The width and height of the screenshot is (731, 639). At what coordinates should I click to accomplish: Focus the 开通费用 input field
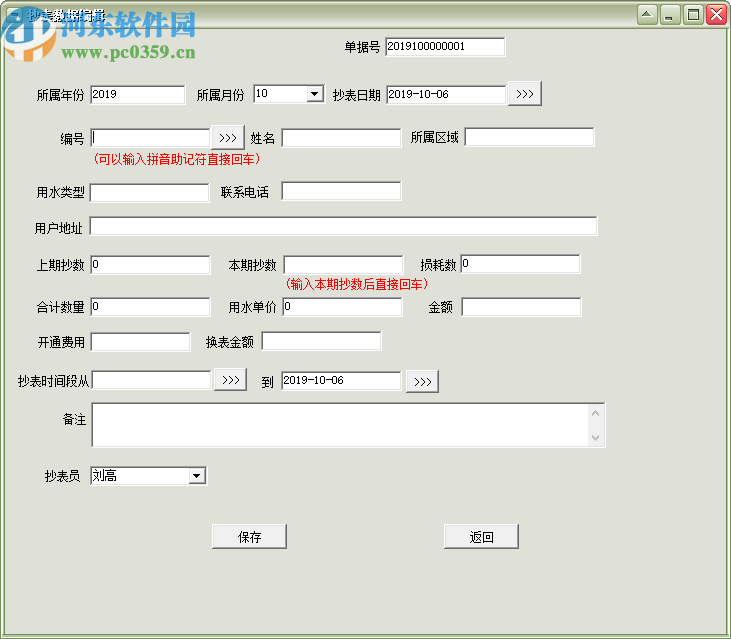pyautogui.click(x=140, y=342)
